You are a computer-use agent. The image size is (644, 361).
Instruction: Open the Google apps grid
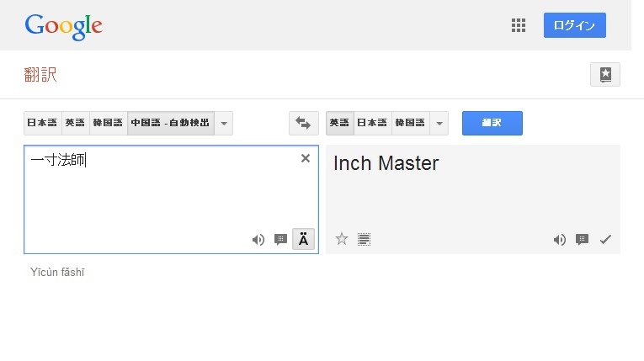click(x=519, y=25)
